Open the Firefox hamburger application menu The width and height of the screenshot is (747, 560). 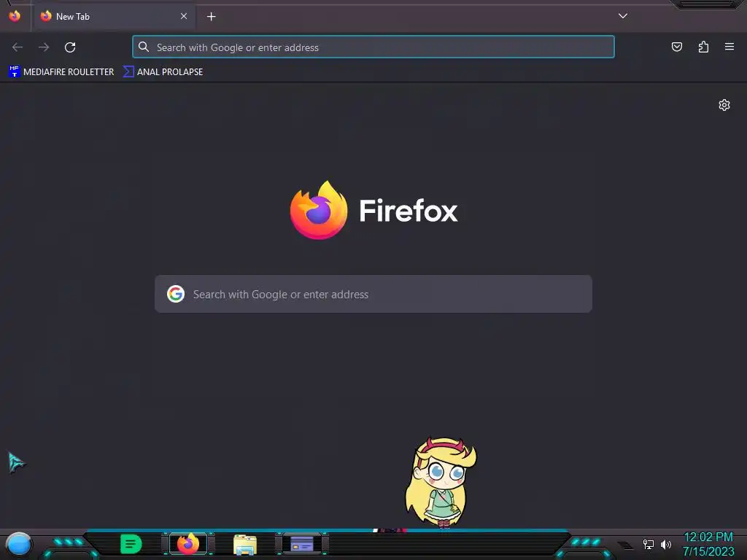tap(729, 47)
